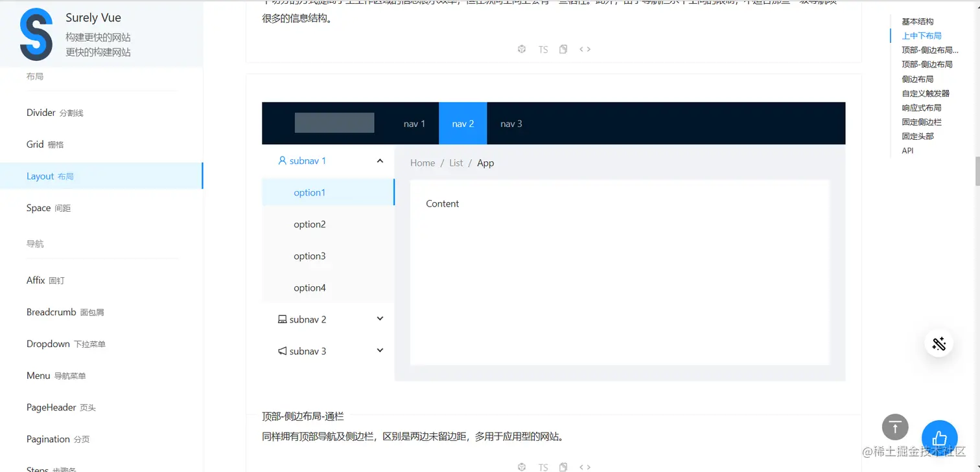Click the thumbs-up like button

coord(940,439)
